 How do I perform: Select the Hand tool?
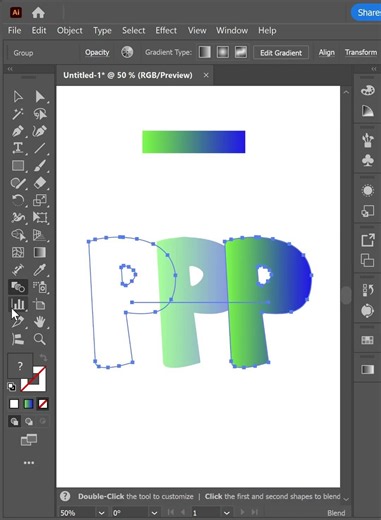click(x=40, y=322)
